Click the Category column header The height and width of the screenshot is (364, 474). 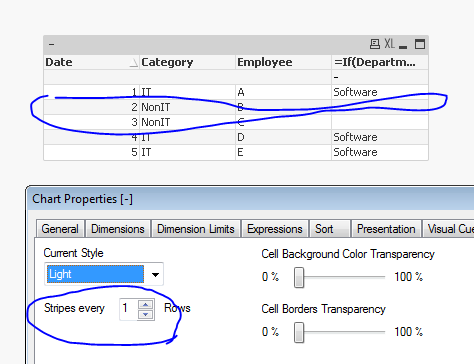tap(187, 62)
